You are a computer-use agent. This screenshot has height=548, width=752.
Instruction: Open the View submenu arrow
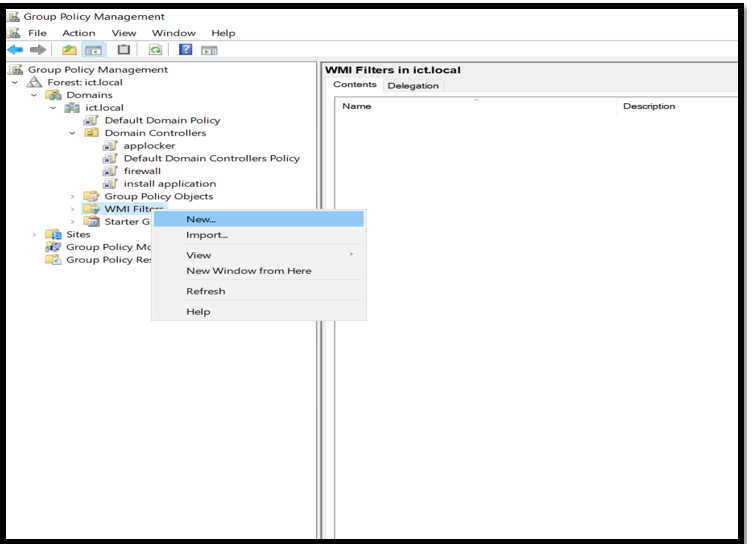pos(351,254)
